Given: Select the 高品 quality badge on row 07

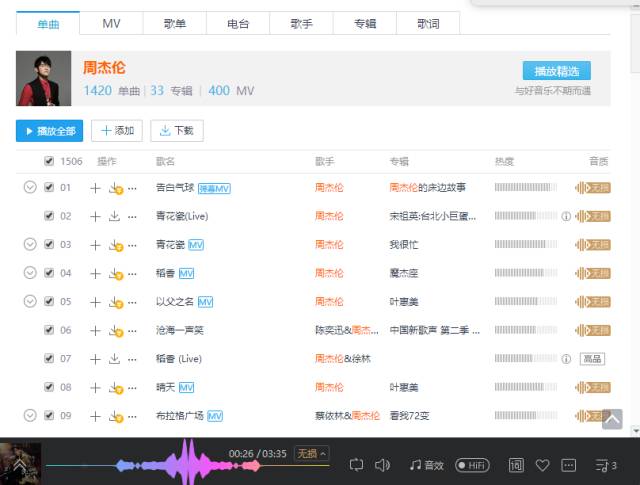Looking at the screenshot, I should tap(592, 359).
